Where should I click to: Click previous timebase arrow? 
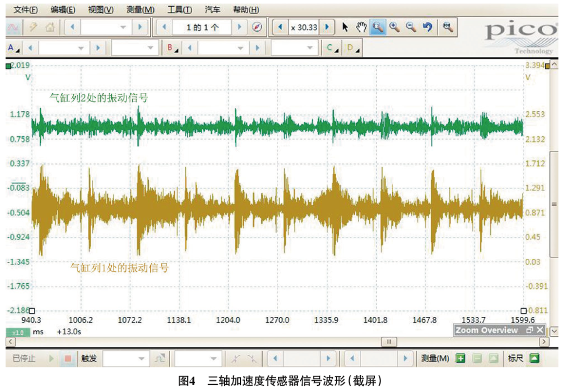pos(73,27)
